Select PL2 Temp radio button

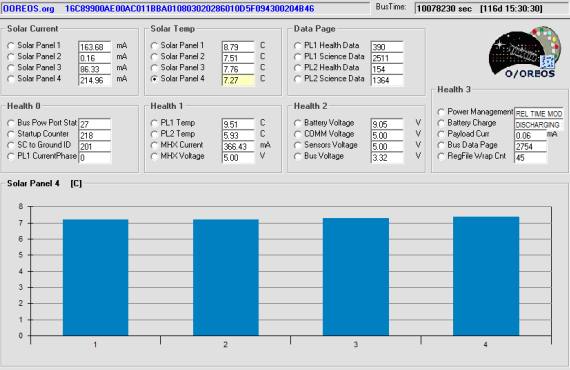pyautogui.click(x=154, y=134)
